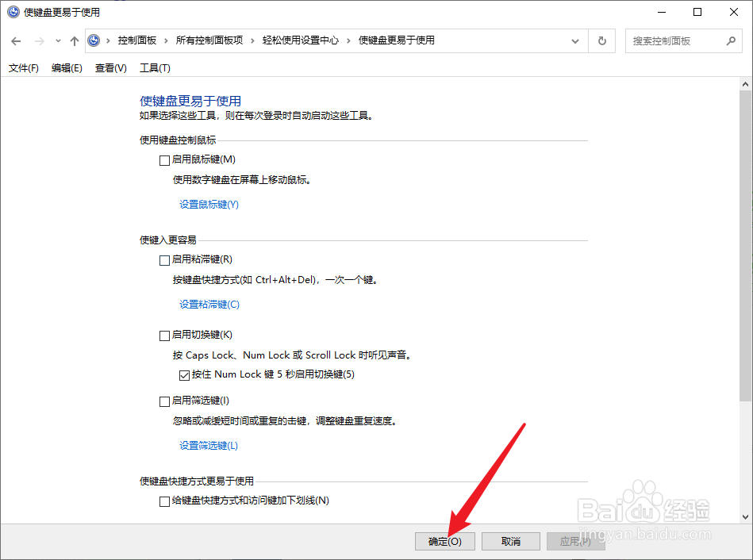The width and height of the screenshot is (753, 560).
Task: Open the 工具(T) menu
Action: tap(155, 68)
